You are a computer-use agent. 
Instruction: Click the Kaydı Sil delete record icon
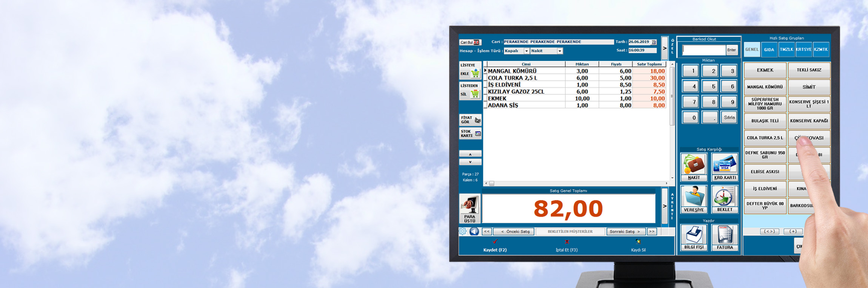638,242
